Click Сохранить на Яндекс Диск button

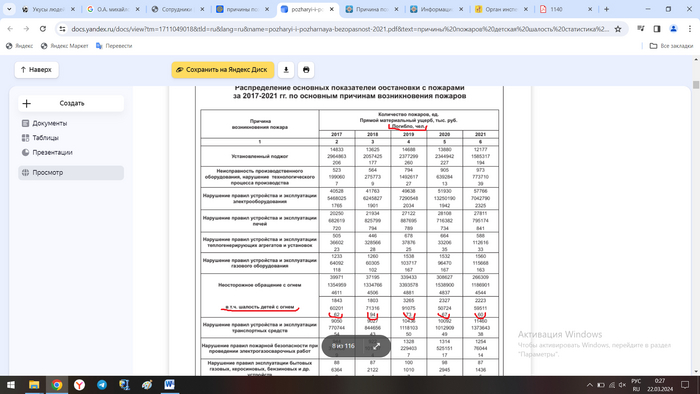(223, 70)
